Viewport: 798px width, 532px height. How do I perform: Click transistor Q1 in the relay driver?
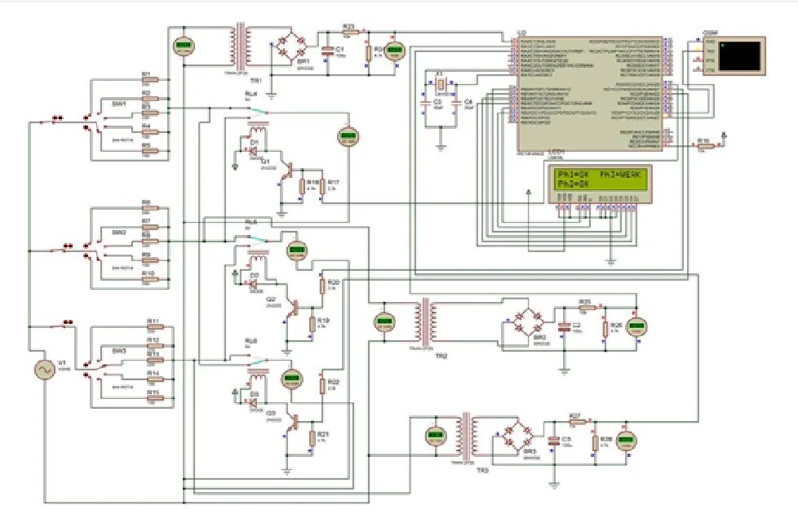(x=288, y=170)
